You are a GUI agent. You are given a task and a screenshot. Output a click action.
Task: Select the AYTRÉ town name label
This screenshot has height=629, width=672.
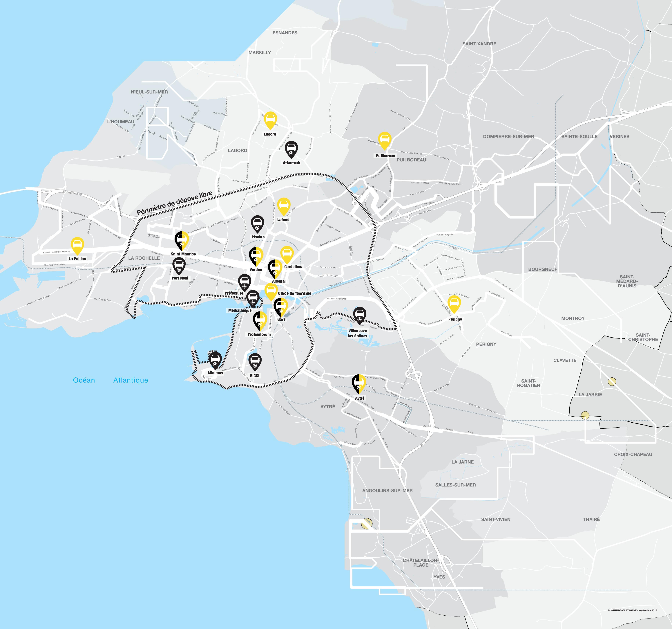pos(328,407)
